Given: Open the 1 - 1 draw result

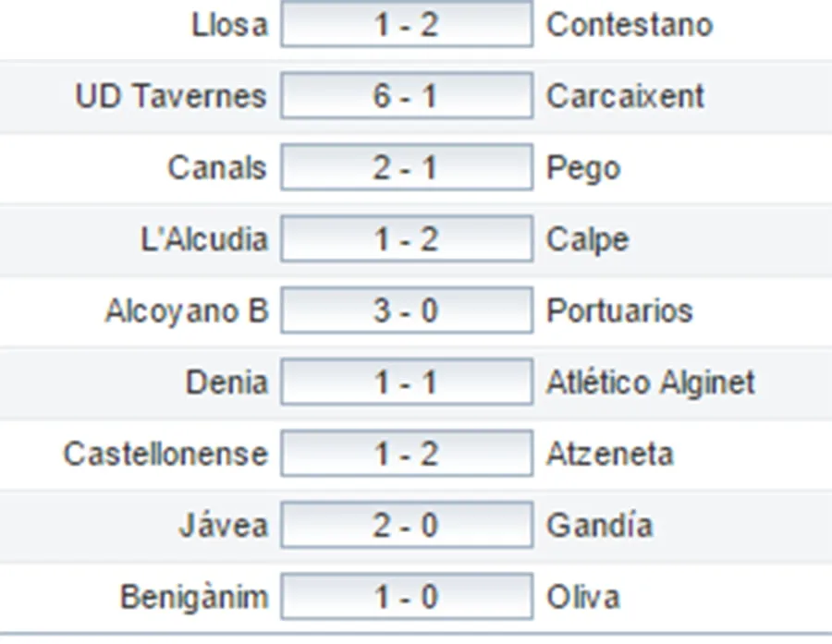Looking at the screenshot, I should coord(407,382).
